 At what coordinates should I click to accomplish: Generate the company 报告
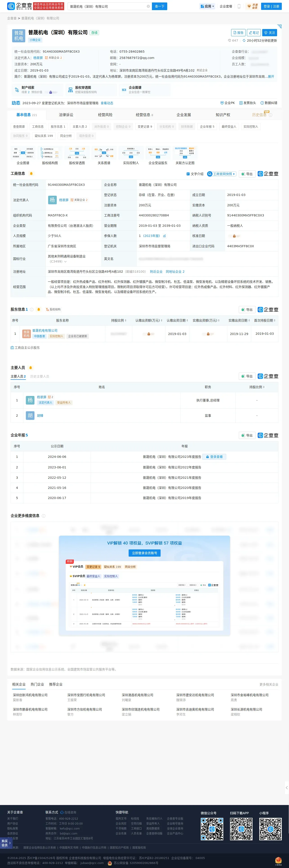tap(238, 33)
